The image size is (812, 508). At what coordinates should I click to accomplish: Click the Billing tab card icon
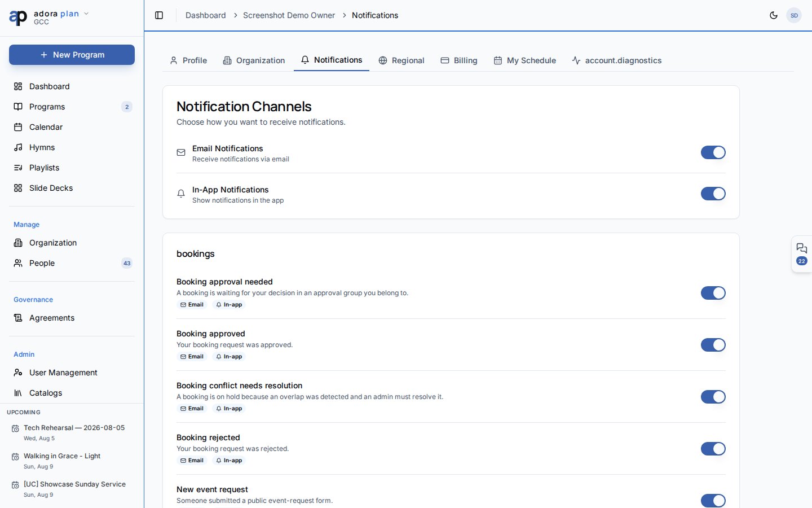click(x=445, y=60)
